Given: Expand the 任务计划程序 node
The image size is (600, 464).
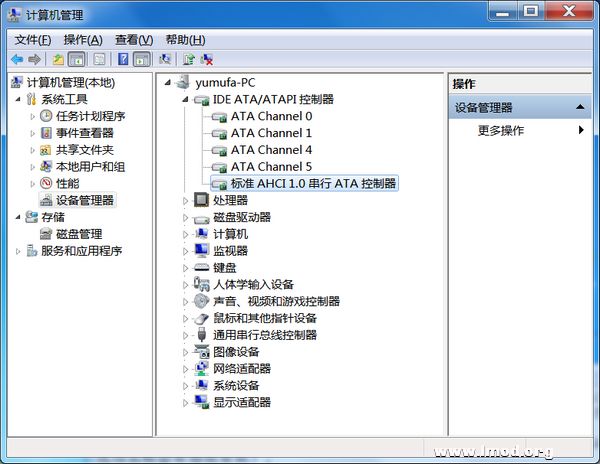Looking at the screenshot, I should (33, 116).
